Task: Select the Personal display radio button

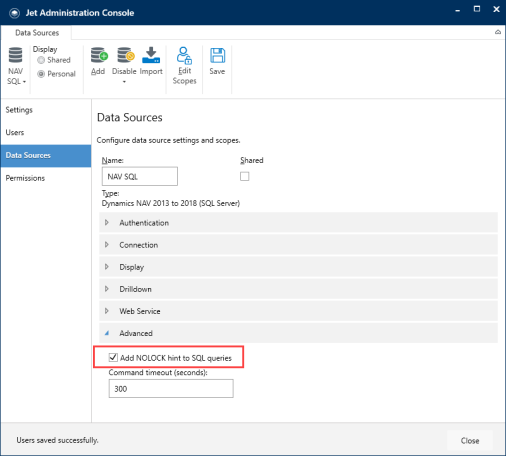Action: [x=41, y=74]
